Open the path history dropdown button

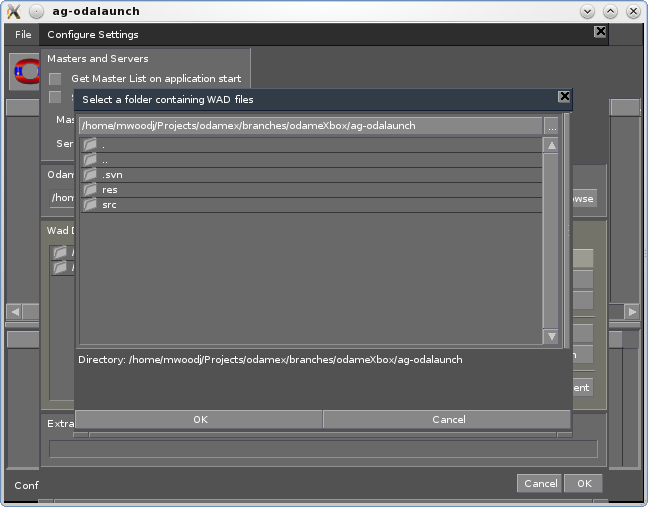pyautogui.click(x=551, y=126)
